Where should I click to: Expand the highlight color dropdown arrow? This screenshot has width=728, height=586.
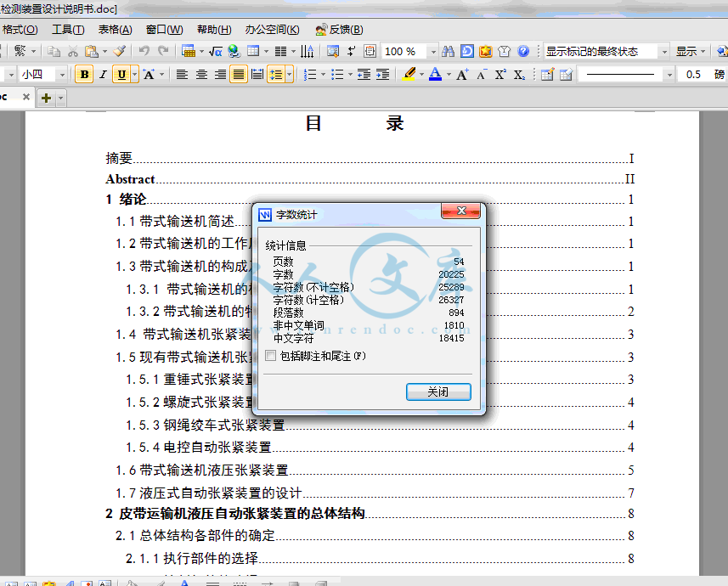421,74
